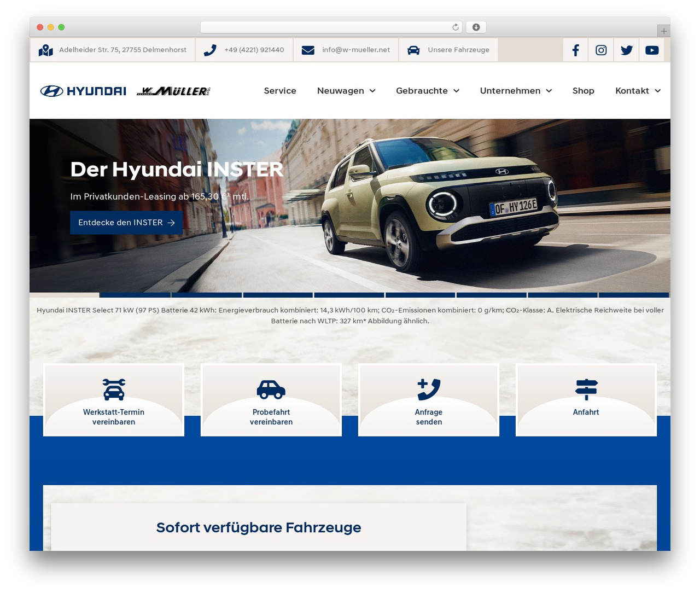Open the Unsere Fahrzeuge link
700x593 pixels.
click(x=459, y=50)
